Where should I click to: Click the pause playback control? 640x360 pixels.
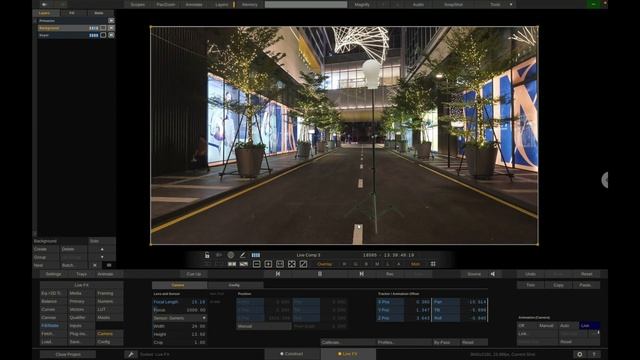coord(320,274)
